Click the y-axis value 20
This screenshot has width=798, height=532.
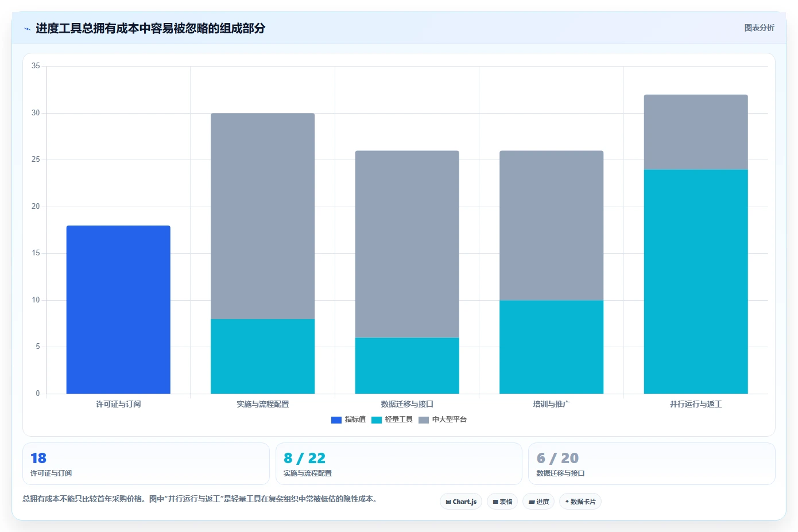(x=36, y=207)
